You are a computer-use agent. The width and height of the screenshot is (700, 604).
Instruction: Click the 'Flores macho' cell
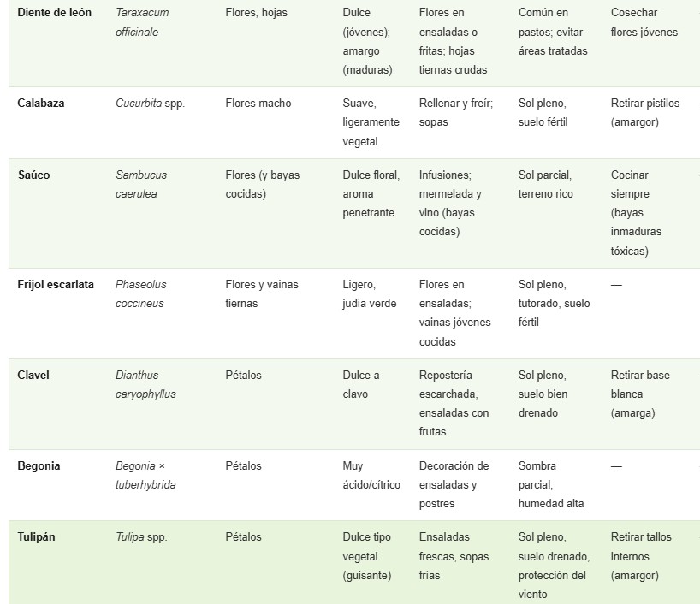pyautogui.click(x=258, y=103)
